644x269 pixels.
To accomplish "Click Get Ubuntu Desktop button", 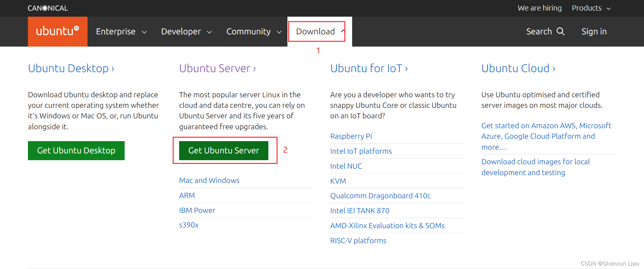I will point(76,151).
